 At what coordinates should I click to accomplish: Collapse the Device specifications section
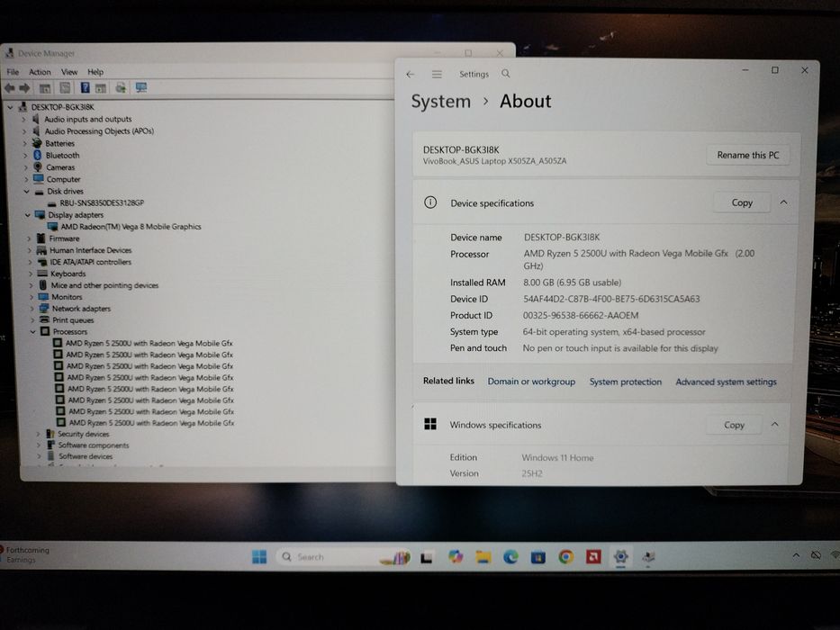click(x=784, y=202)
